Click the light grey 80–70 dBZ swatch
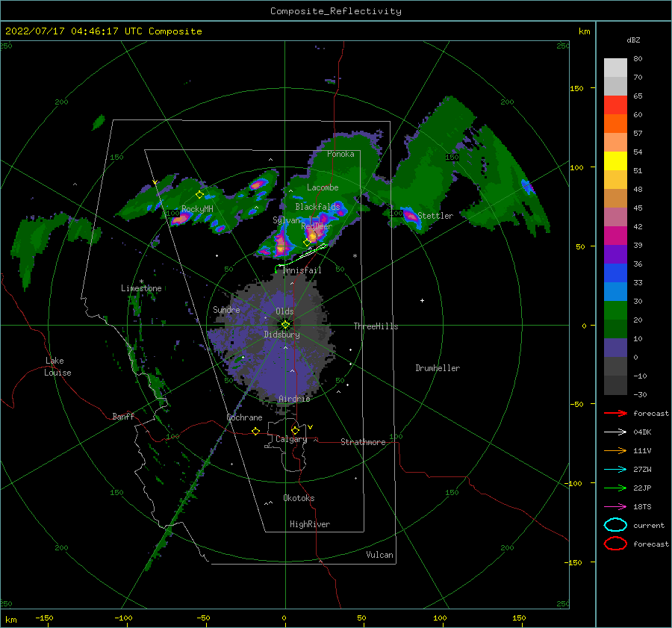This screenshot has width=672, height=628. click(x=615, y=68)
